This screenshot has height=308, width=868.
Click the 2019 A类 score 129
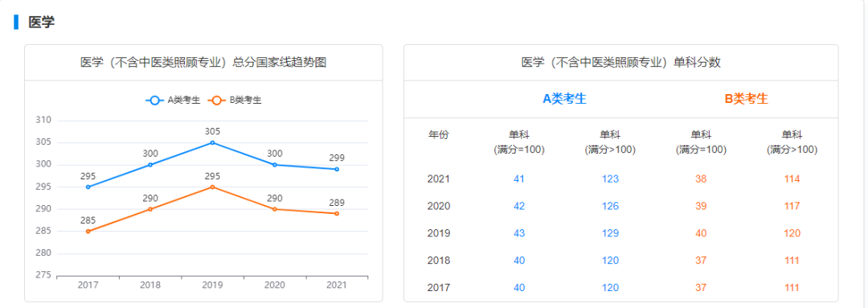[x=610, y=233]
